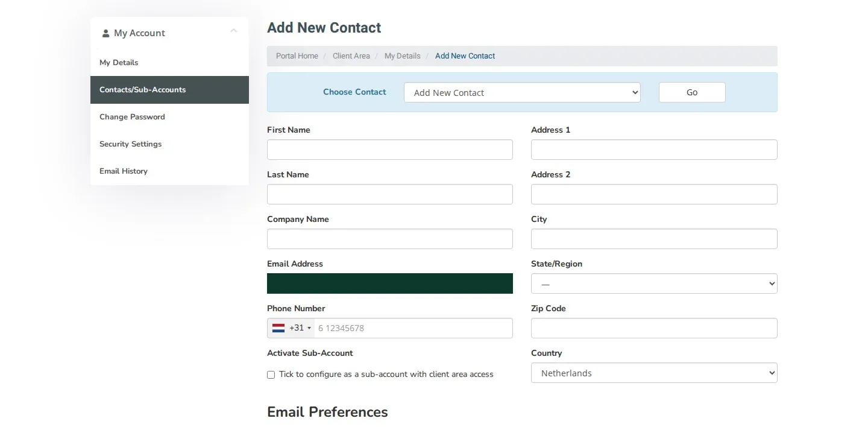Focus the Address 2 input field

[654, 194]
